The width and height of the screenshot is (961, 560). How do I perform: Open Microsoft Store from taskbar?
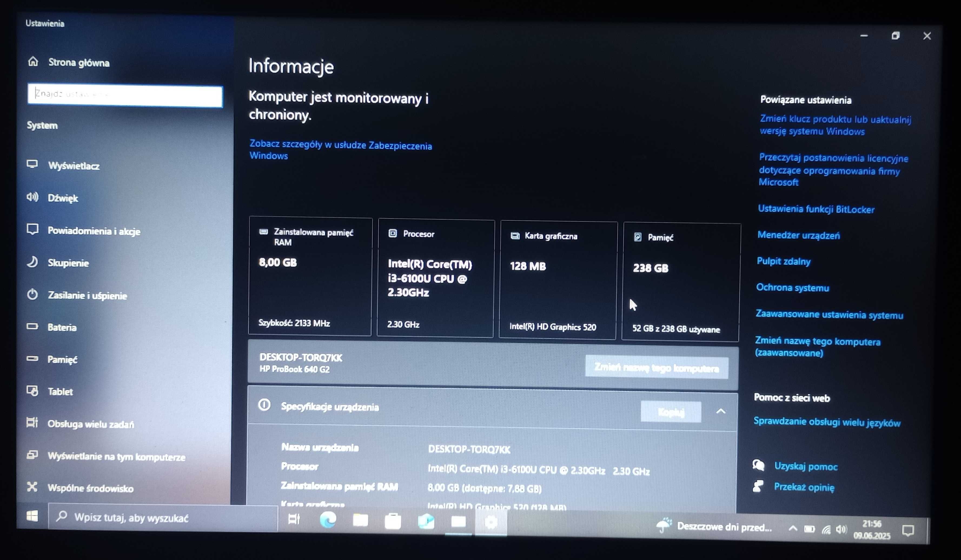(393, 521)
